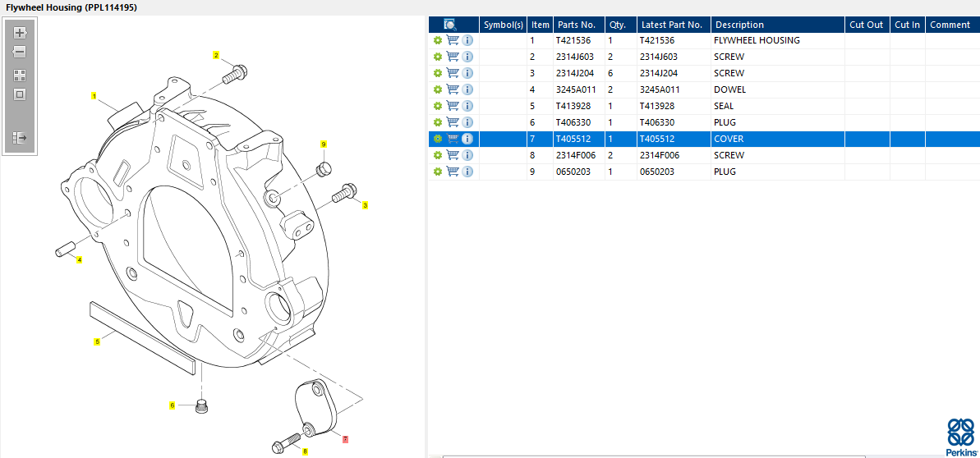This screenshot has width=980, height=458.
Task: Show info for SCREW 2314J603
Action: click(x=467, y=57)
